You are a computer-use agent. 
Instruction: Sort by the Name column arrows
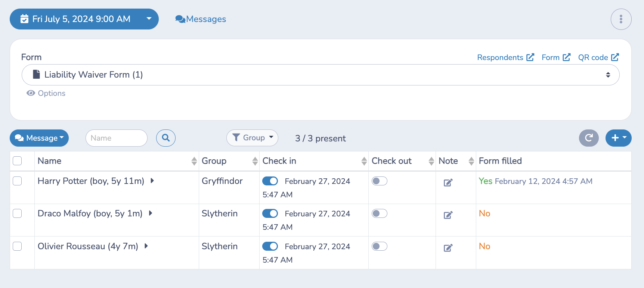tap(194, 161)
